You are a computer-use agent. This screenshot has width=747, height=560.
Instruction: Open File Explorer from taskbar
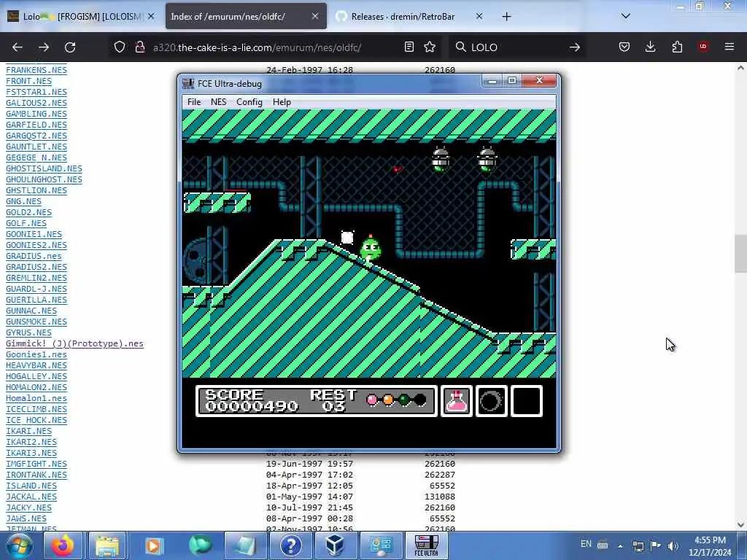(x=107, y=545)
